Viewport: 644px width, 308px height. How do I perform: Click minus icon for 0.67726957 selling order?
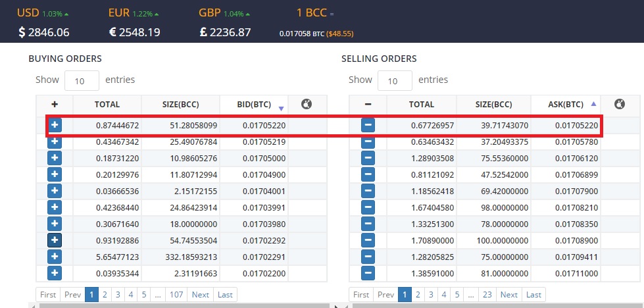click(368, 125)
